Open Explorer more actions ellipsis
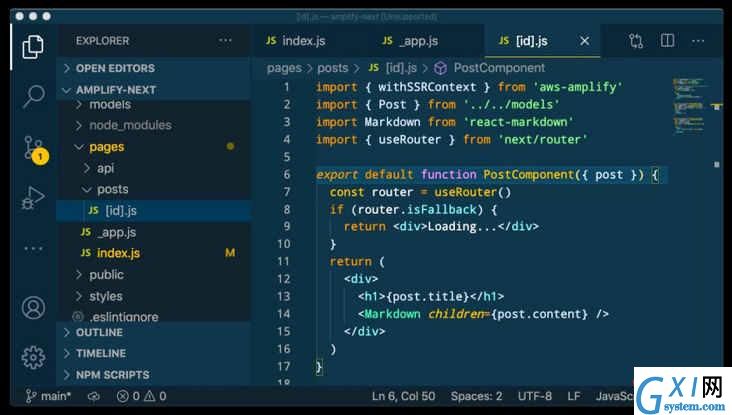 tap(225, 41)
